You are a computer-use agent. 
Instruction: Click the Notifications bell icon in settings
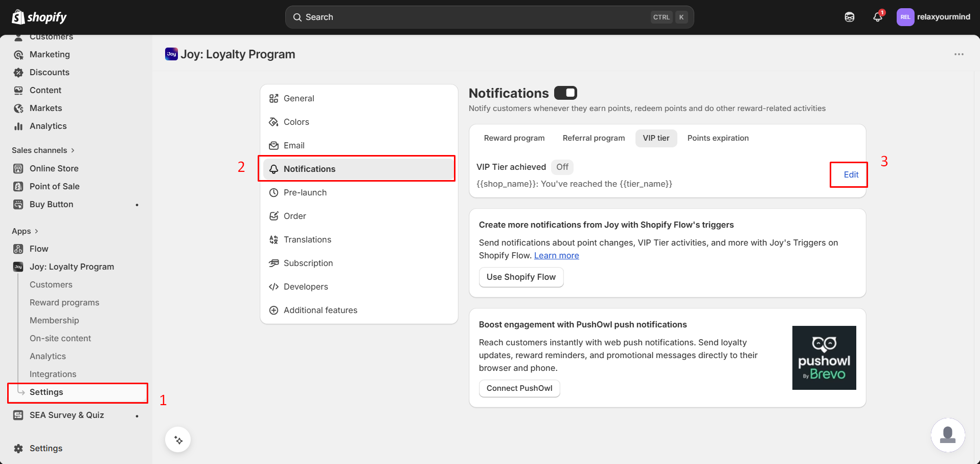(x=274, y=169)
